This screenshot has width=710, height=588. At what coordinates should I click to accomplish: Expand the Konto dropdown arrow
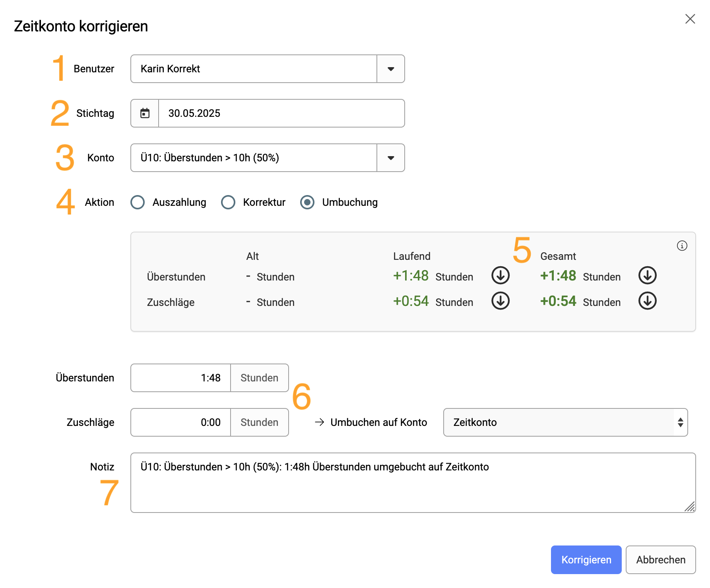[x=391, y=158]
